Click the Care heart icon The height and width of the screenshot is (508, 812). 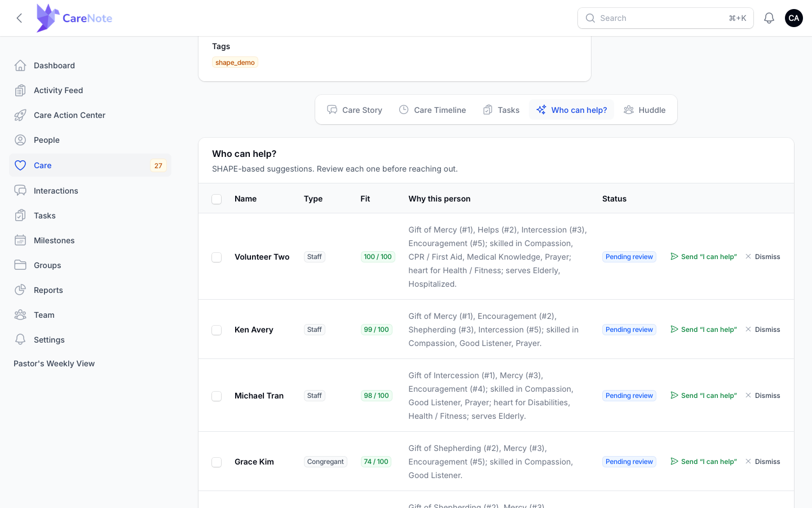click(20, 165)
